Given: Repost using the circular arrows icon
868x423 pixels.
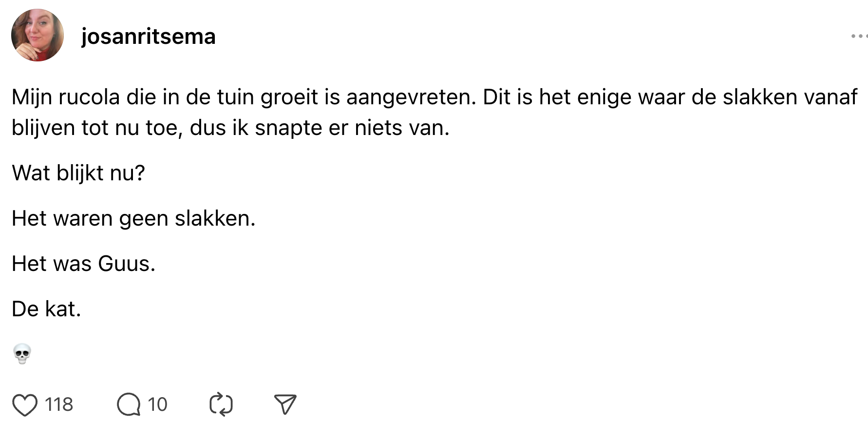Looking at the screenshot, I should (221, 404).
